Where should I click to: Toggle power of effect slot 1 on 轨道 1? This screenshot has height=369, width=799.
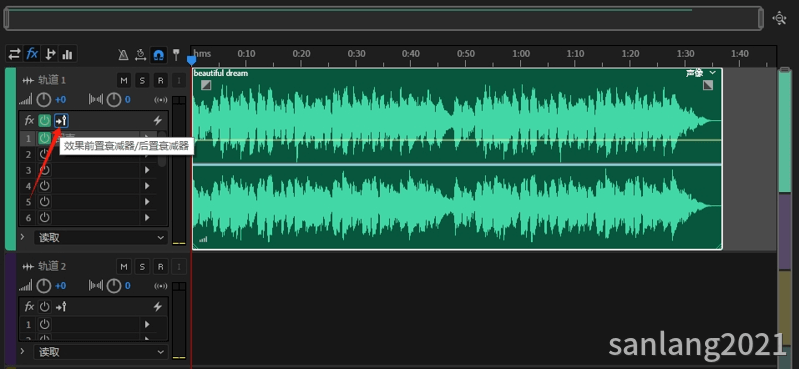45,138
